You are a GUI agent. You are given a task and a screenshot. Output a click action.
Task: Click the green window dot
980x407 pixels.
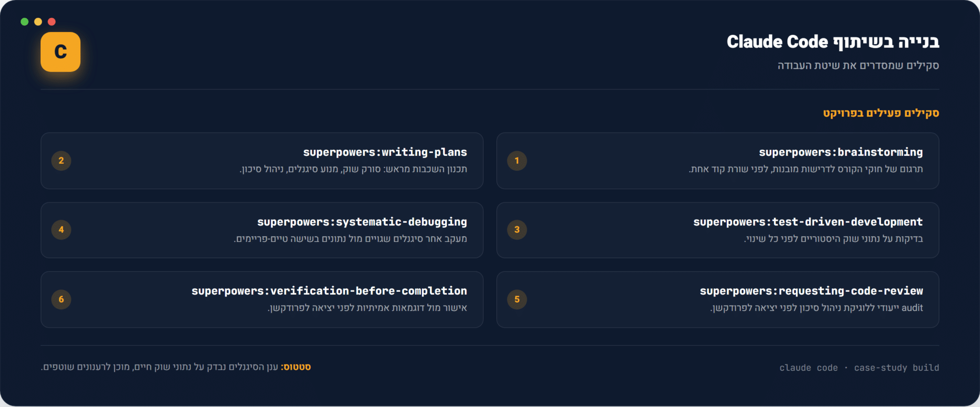click(25, 22)
